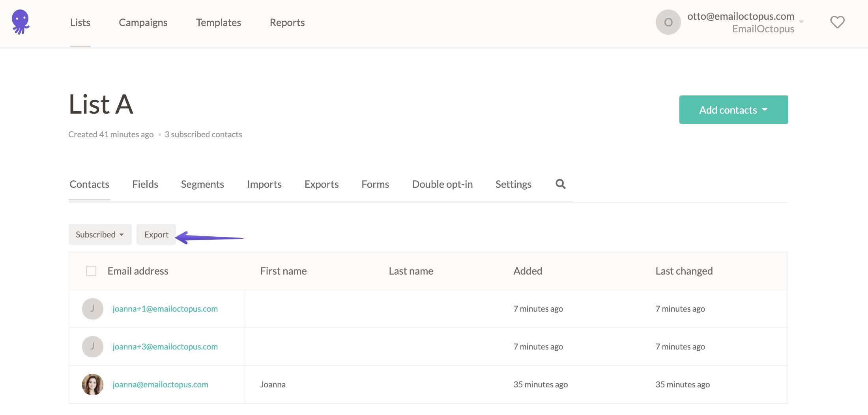
Task: Click Joanna's profile photo
Action: pos(92,384)
